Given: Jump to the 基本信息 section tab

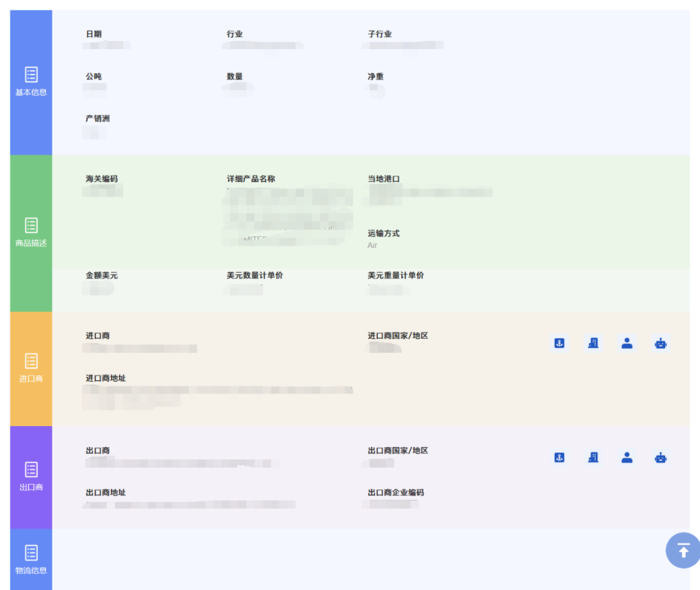Looking at the screenshot, I should click(x=31, y=82).
